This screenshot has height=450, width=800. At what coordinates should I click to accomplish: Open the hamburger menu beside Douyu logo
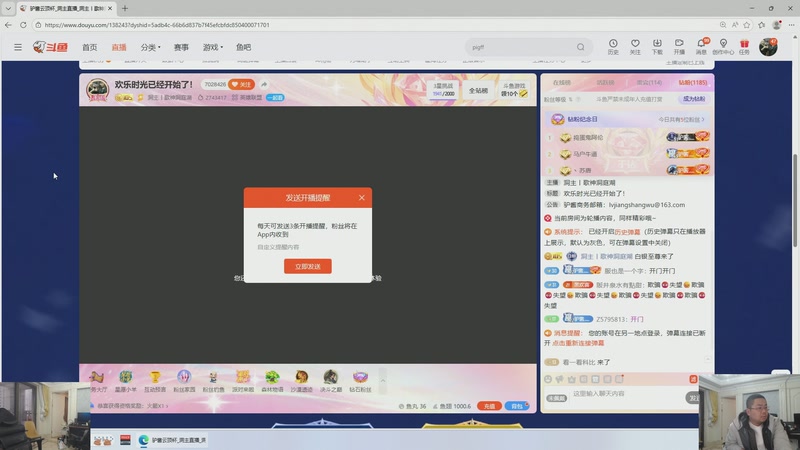point(18,47)
